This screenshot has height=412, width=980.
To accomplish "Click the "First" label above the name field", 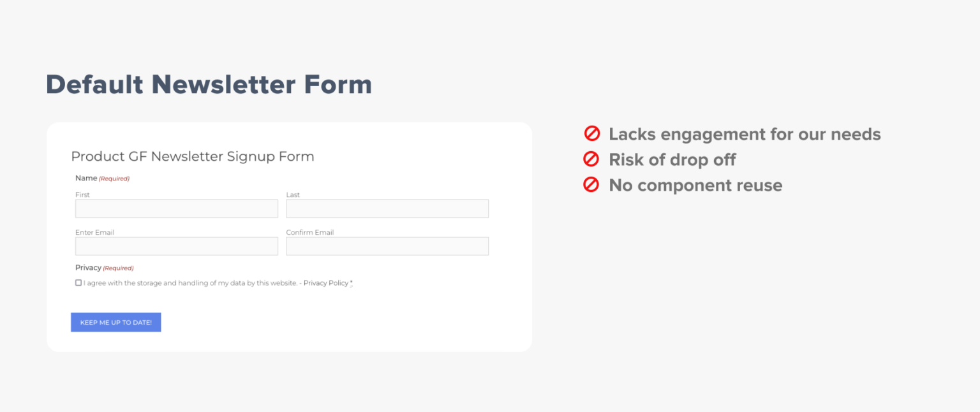I will (82, 195).
